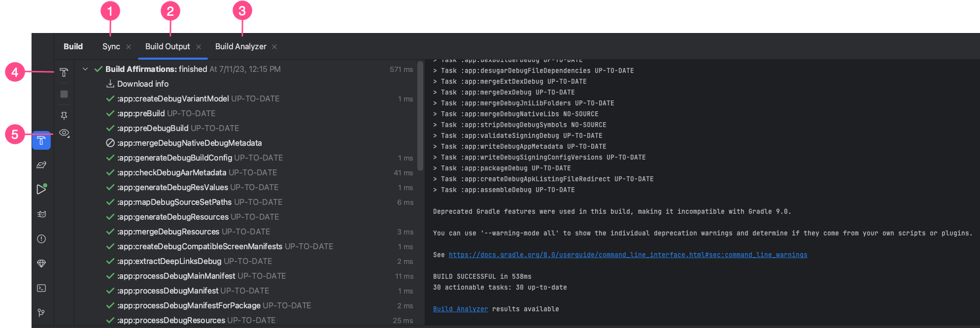The width and height of the screenshot is (980, 328).
Task: Open the Gradle command line warnings link
Action: [x=628, y=255]
